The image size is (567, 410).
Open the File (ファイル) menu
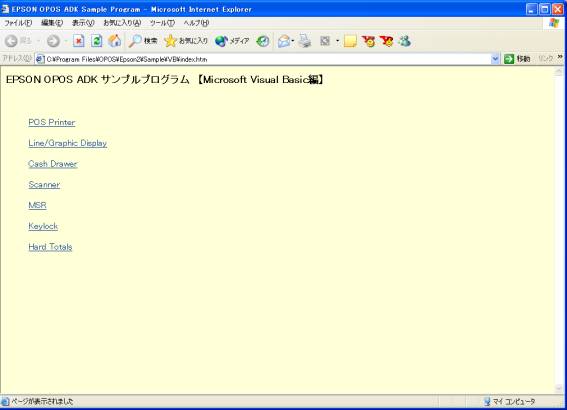[18, 23]
